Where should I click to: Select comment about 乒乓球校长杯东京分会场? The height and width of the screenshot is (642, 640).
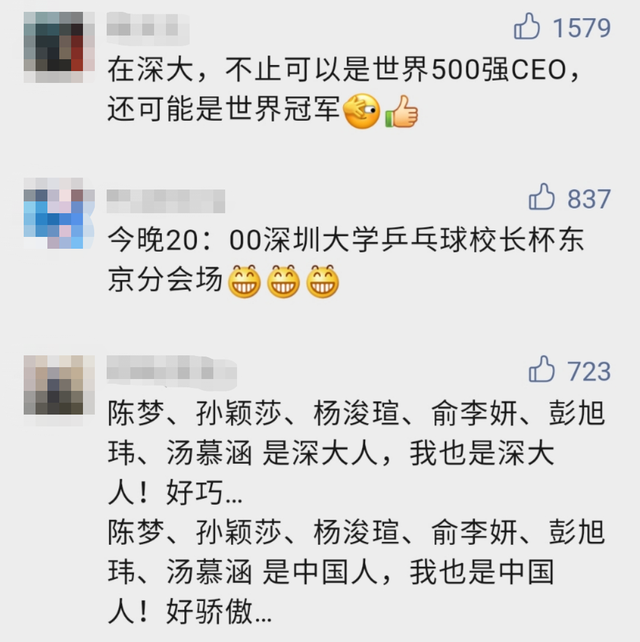click(346, 260)
